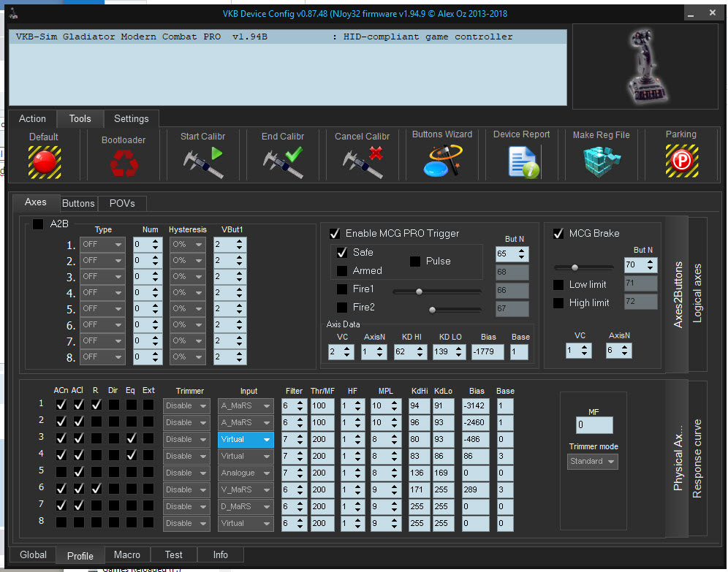Enable the A2B checkbox

pos(37,224)
